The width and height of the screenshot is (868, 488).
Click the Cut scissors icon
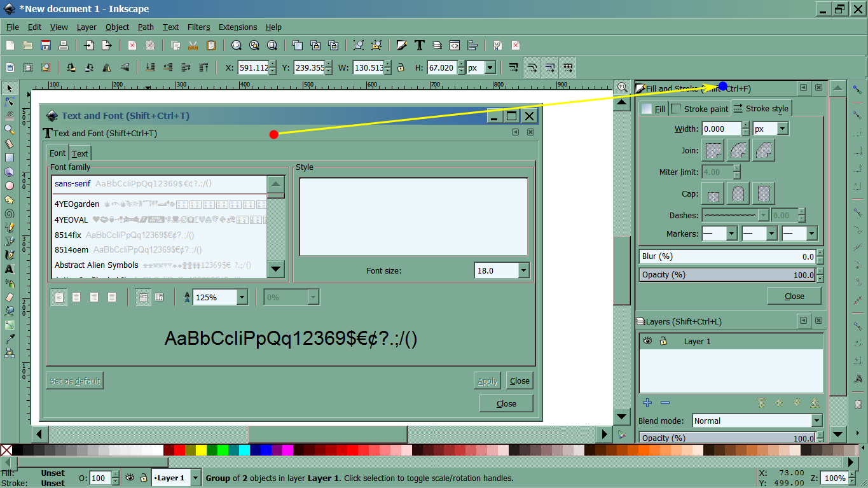tap(193, 45)
